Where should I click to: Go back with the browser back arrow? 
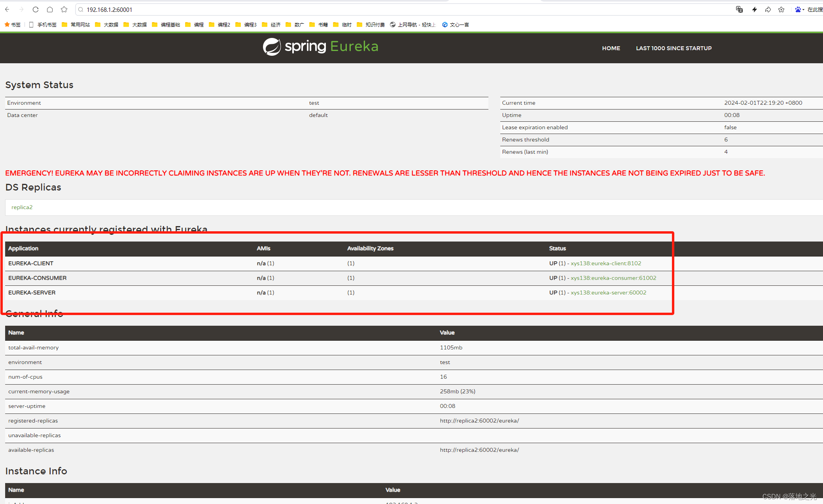pyautogui.click(x=7, y=9)
